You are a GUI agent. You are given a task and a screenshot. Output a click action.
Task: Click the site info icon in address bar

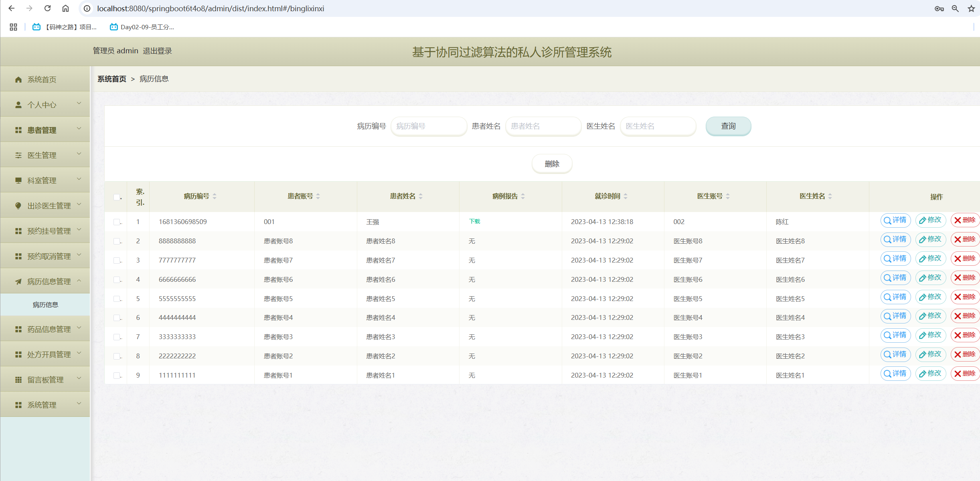87,8
